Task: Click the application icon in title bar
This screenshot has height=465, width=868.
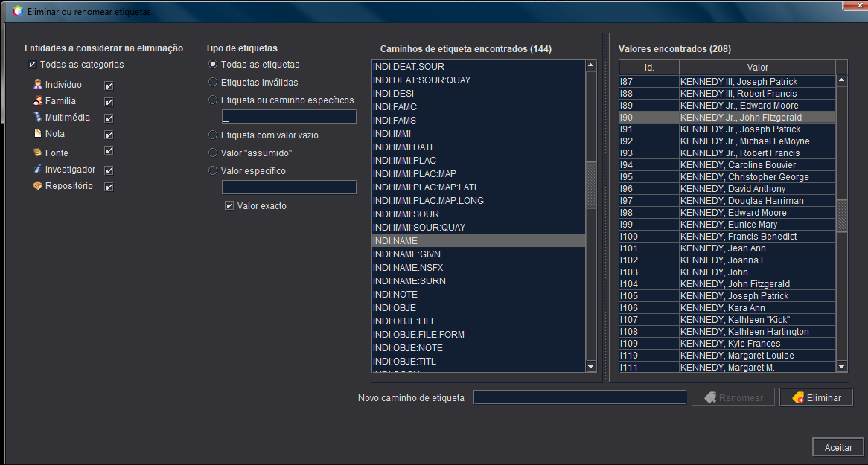Action: coord(18,11)
